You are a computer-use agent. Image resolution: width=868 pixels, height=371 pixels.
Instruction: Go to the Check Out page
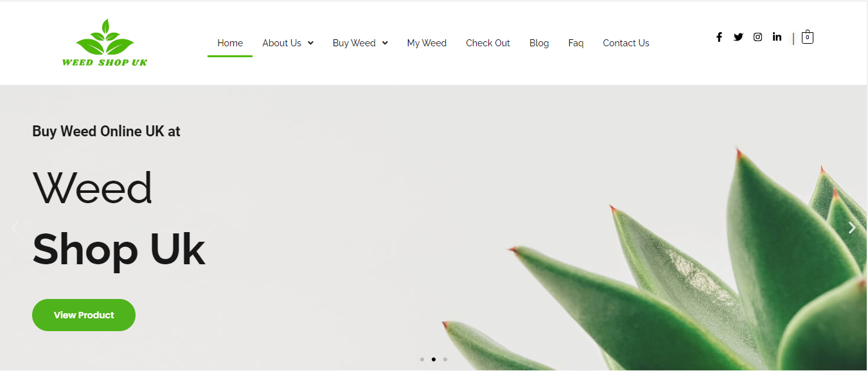[488, 43]
